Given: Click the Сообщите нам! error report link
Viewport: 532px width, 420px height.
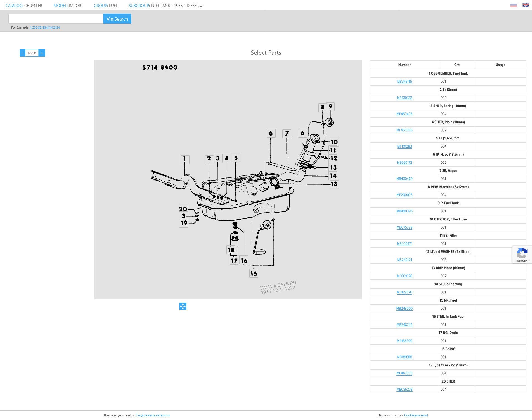Looking at the screenshot, I should tap(416, 415).
